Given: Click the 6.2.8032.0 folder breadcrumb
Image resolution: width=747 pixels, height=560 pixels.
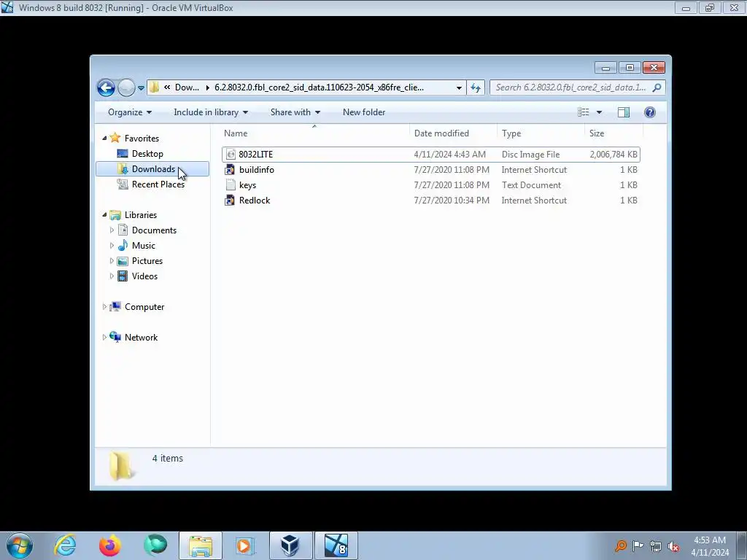Looking at the screenshot, I should point(320,87).
